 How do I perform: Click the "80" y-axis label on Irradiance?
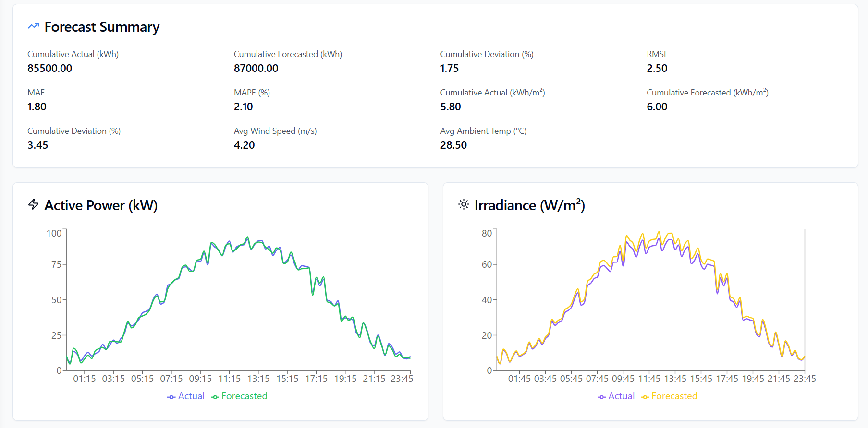[487, 233]
